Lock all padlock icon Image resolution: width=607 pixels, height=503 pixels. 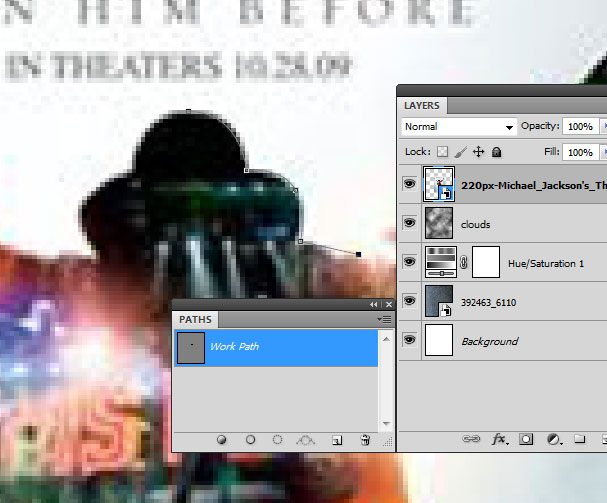coord(496,152)
